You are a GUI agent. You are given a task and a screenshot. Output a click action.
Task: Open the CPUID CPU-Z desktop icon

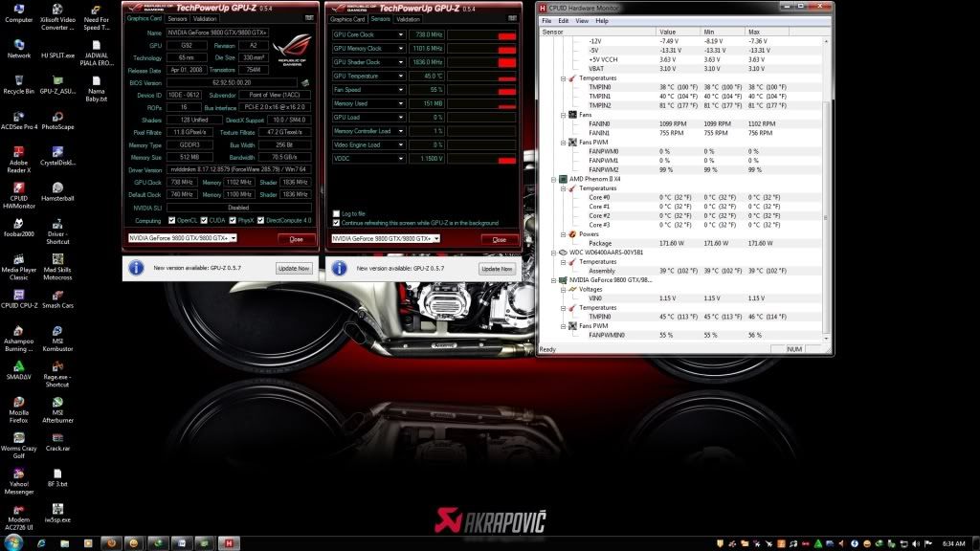19,298
